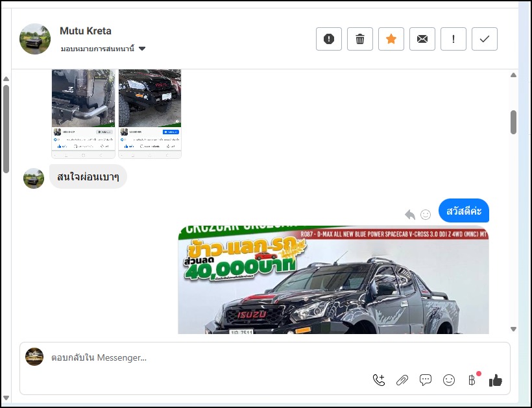Open emoji picker in reply box
Image resolution: width=532 pixels, height=408 pixels.
coord(449,380)
